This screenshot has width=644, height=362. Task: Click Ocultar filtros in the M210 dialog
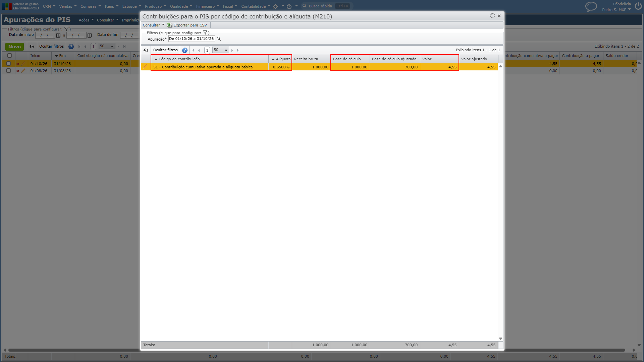pos(165,50)
